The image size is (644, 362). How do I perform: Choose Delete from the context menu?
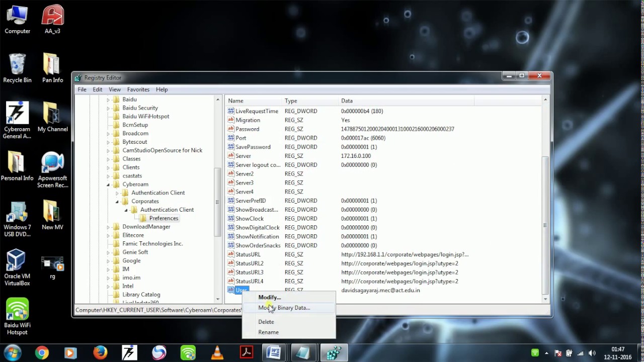pos(289,322)
